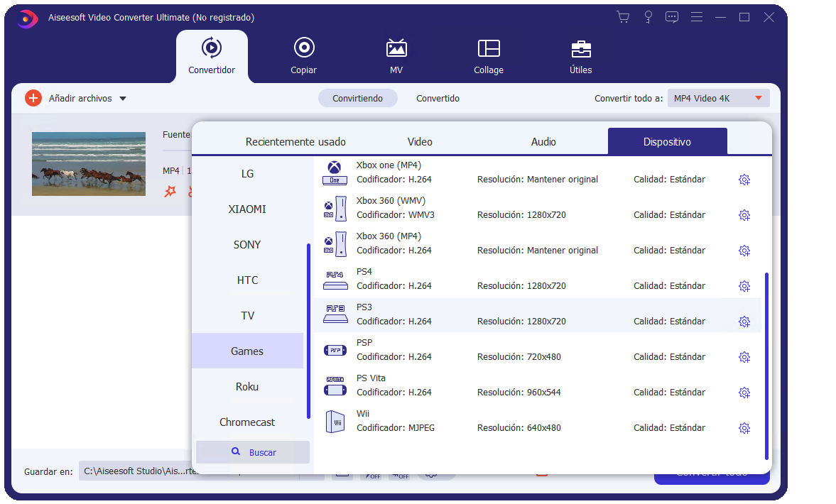
Task: Choose the TV device category
Action: point(247,315)
